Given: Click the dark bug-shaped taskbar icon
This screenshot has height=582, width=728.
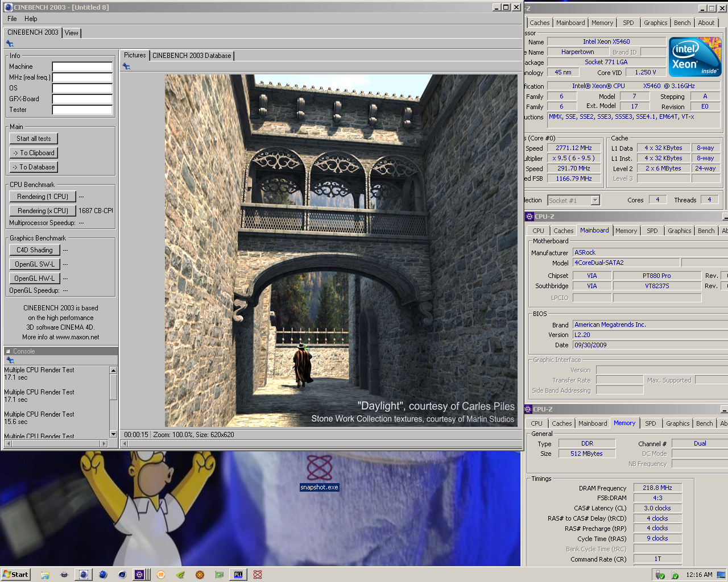Looking at the screenshot, I should click(64, 575).
